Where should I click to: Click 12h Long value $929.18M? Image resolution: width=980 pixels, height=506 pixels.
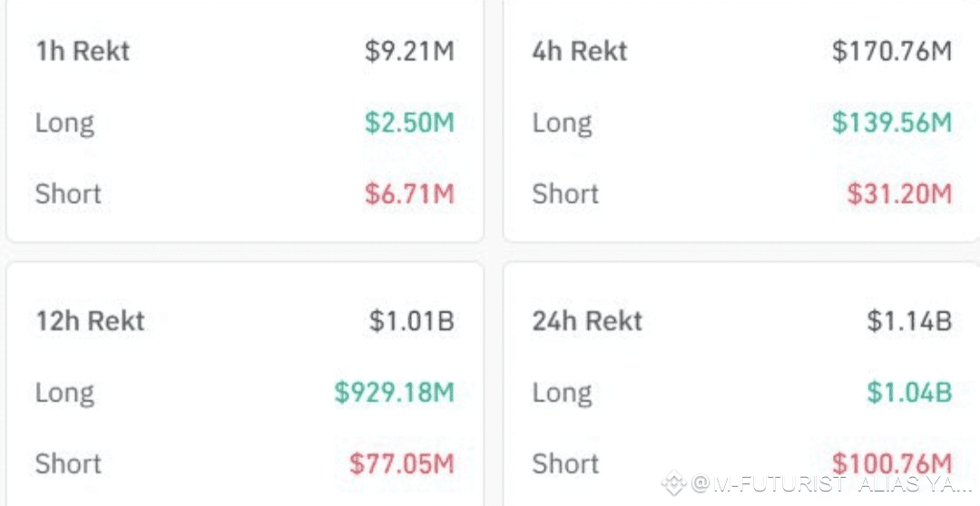pos(394,392)
